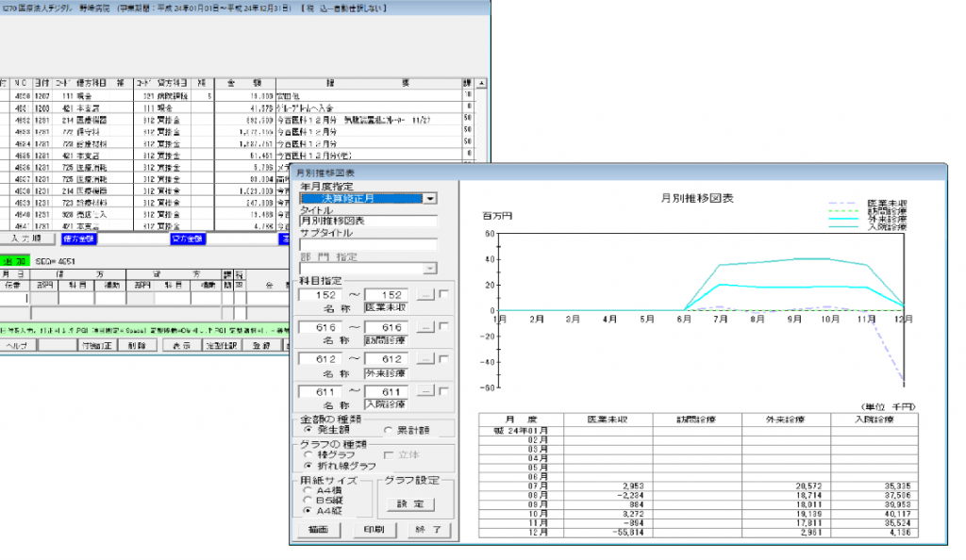The width and height of the screenshot is (966, 560).
Task: Click the empty サブタイトル input field
Action: coord(369,244)
